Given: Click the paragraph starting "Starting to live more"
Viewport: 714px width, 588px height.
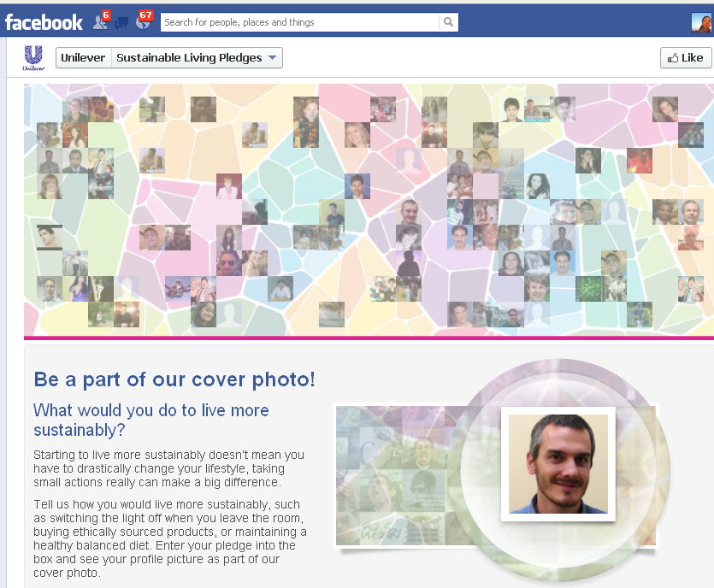Looking at the screenshot, I should click(169, 468).
